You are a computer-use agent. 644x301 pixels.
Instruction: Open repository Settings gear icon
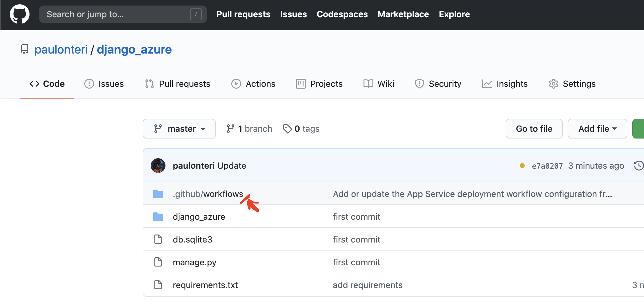click(553, 83)
